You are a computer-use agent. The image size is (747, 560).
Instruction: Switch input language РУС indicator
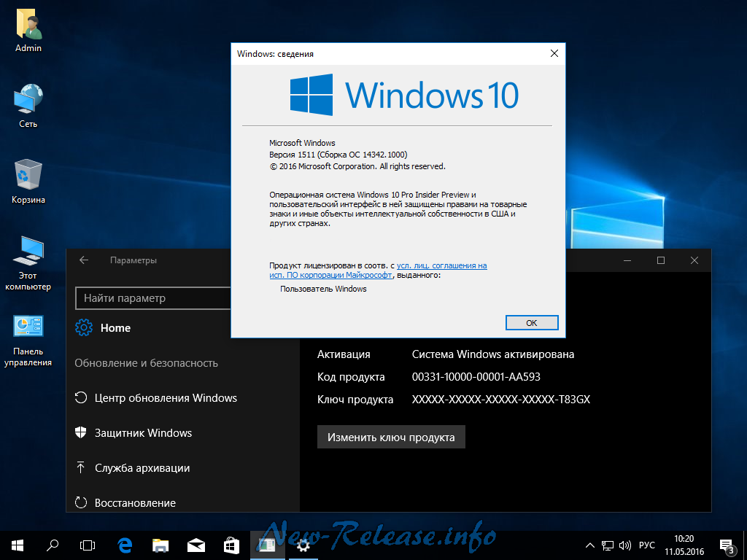pos(647,545)
